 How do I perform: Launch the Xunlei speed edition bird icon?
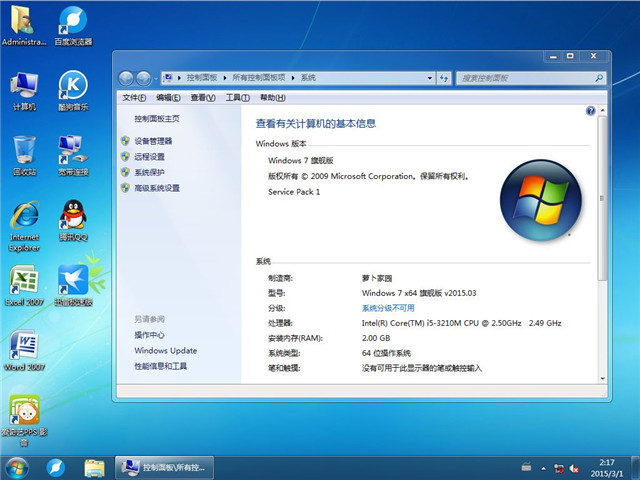pos(73,285)
